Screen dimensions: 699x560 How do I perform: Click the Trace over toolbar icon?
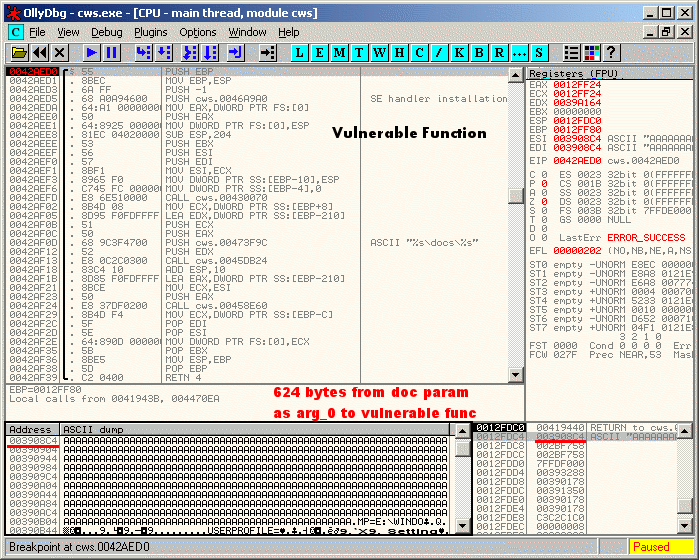(210, 53)
